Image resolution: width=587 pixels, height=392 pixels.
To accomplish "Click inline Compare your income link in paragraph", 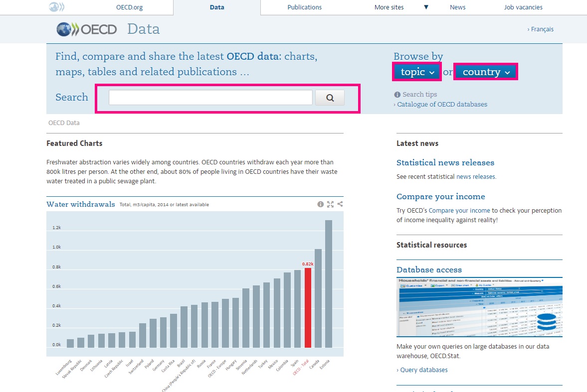I will pos(459,211).
